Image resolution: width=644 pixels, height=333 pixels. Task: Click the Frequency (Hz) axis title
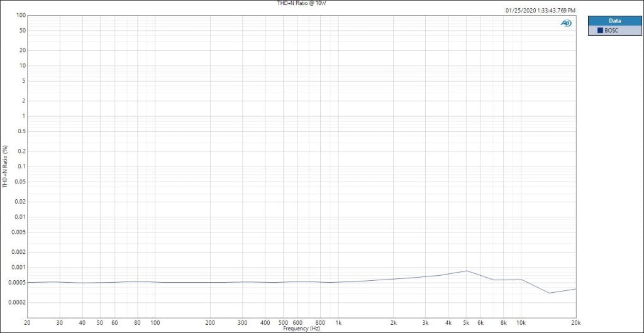[302, 329]
